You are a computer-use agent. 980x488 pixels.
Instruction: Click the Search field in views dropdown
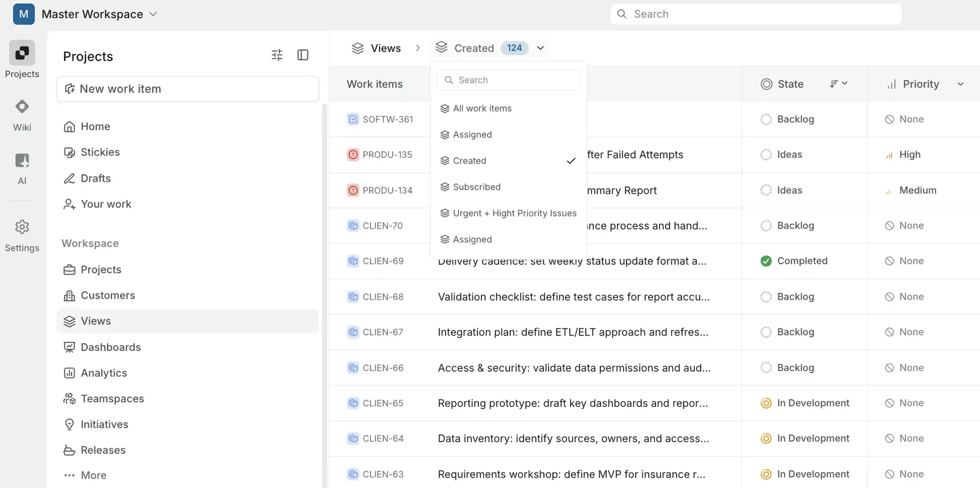coord(508,80)
